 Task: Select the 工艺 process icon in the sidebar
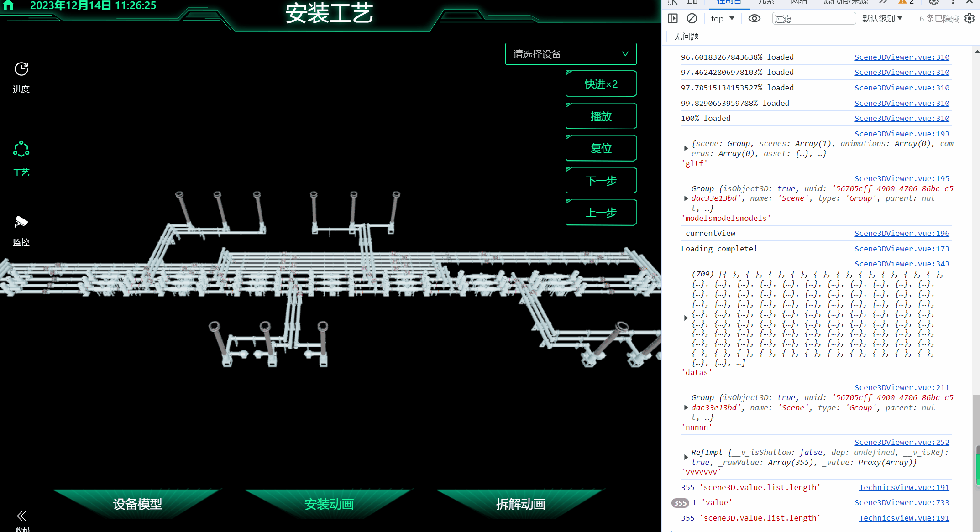tap(21, 149)
